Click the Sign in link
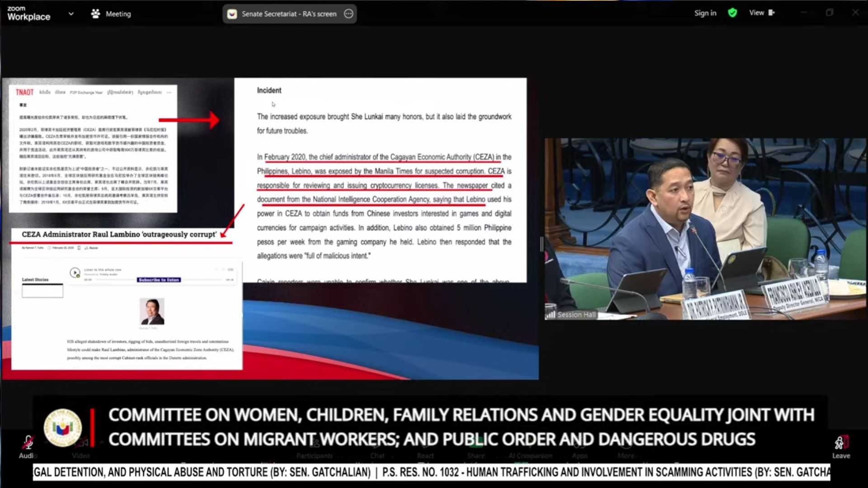Image resolution: width=868 pixels, height=488 pixels. pyautogui.click(x=705, y=13)
